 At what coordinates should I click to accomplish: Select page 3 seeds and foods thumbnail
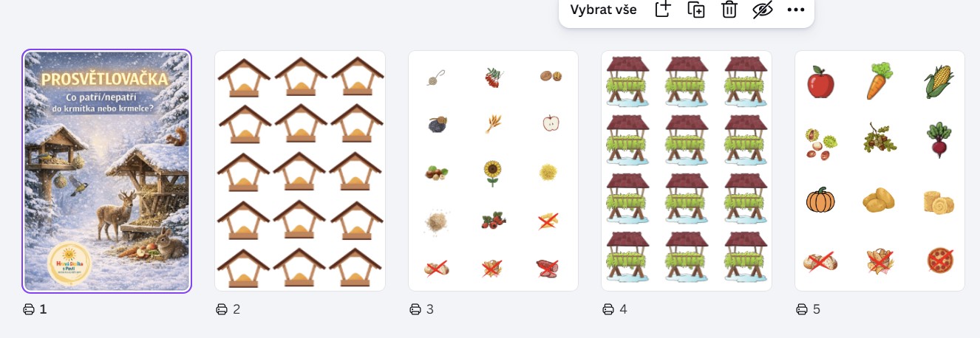494,171
